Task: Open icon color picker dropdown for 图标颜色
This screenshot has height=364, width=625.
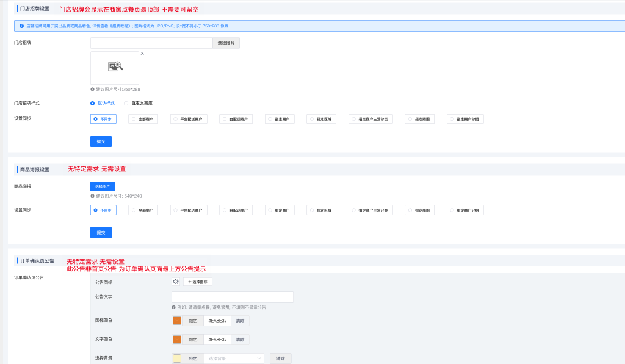Action: click(x=177, y=321)
